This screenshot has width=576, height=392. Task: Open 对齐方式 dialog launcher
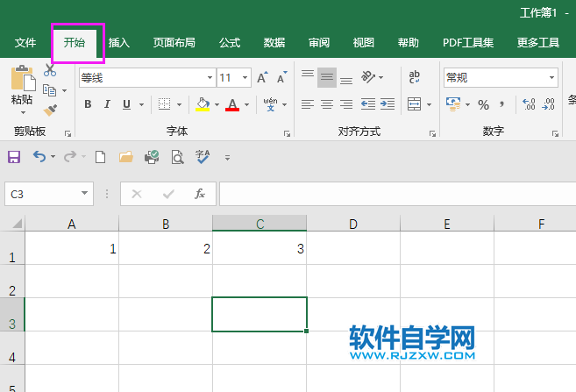[432, 133]
